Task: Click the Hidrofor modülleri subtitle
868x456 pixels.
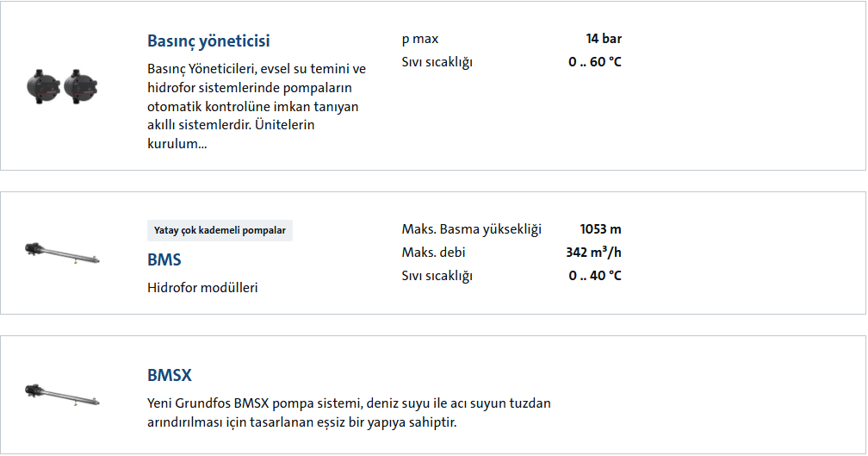Action: (202, 288)
